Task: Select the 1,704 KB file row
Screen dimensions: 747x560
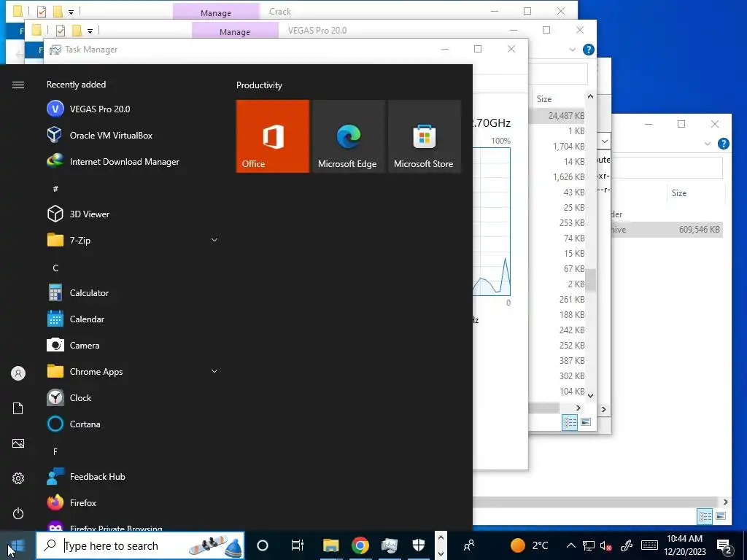Action: point(557,146)
